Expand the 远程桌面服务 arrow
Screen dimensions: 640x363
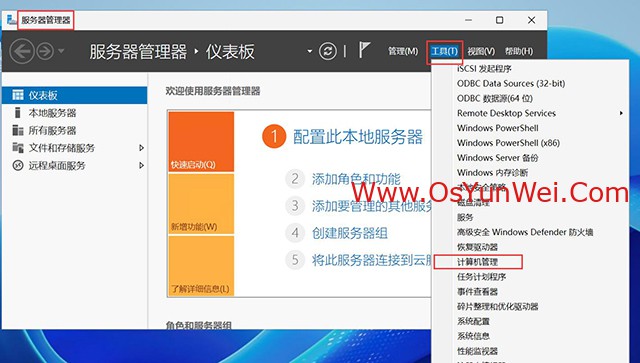pyautogui.click(x=141, y=165)
